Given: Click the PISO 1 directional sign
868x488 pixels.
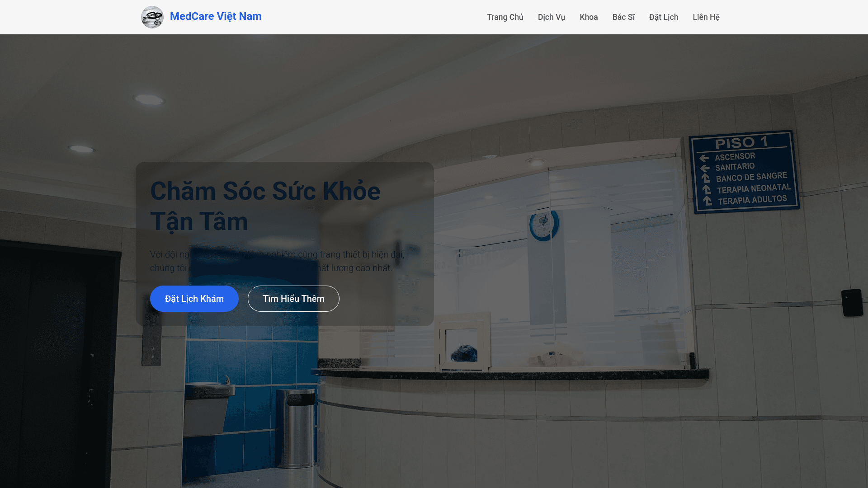Looking at the screenshot, I should pos(744,172).
